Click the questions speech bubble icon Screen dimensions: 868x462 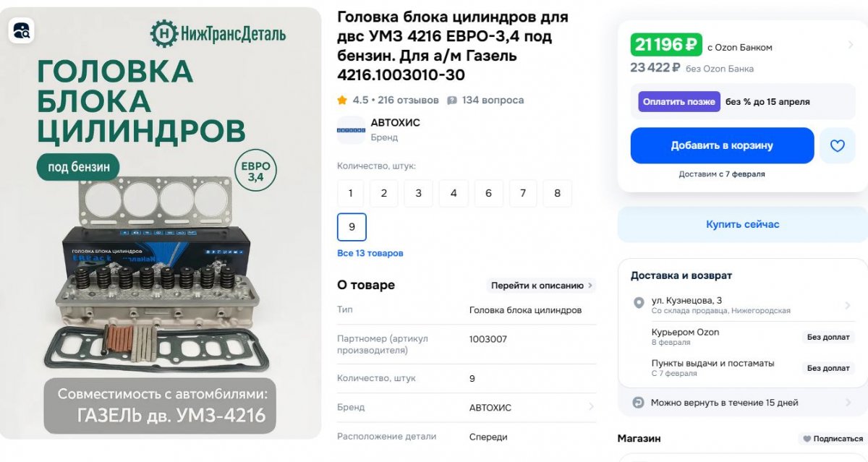[452, 100]
